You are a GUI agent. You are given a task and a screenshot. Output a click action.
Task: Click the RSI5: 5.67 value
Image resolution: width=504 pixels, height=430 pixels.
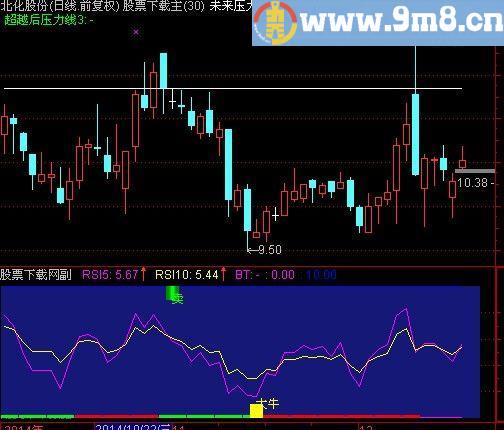tap(110, 275)
